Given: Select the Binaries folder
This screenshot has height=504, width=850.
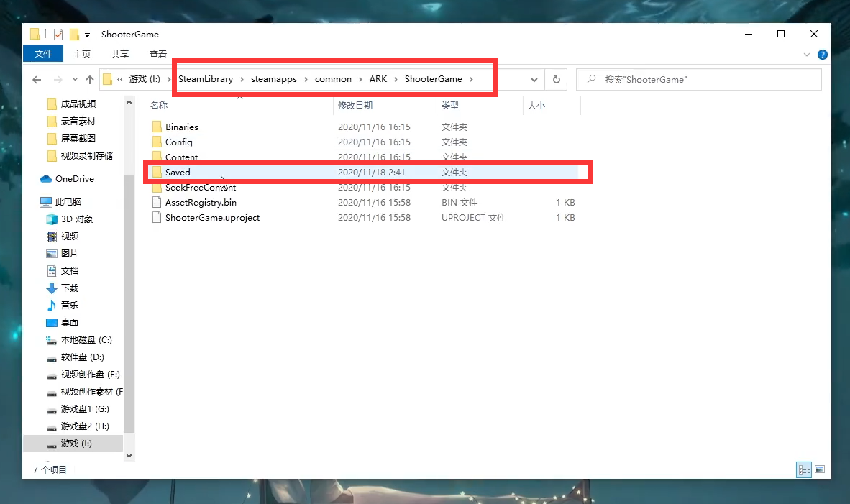Looking at the screenshot, I should 181,127.
